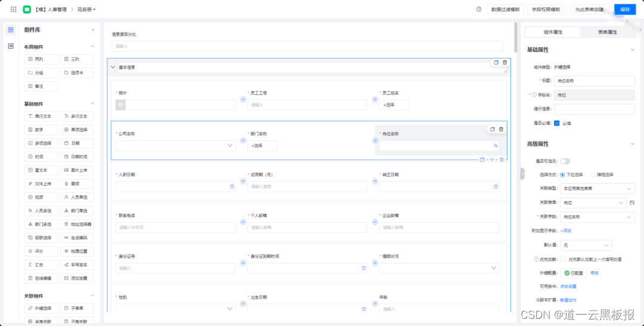
Task: Switch to the 组件属性 tab
Action: pyautogui.click(x=553, y=32)
